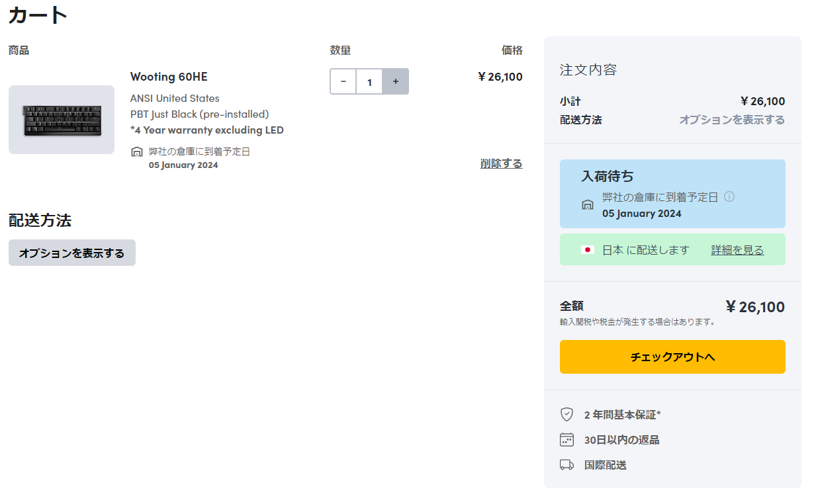Click the *4 Year warranty excluding LED text

click(x=207, y=130)
